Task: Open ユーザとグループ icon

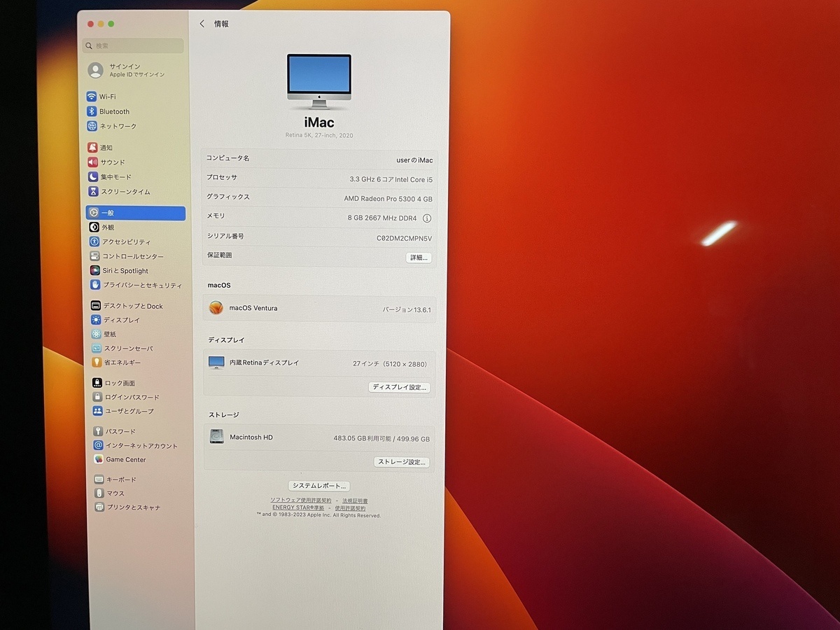Action: tap(98, 411)
